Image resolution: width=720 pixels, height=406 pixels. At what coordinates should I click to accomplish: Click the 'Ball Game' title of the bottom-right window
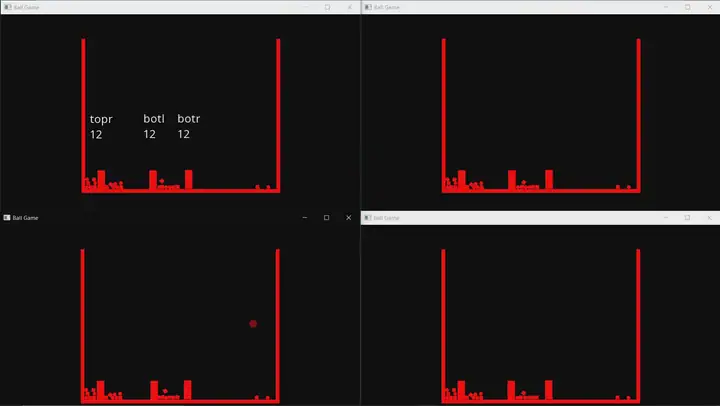[387, 218]
